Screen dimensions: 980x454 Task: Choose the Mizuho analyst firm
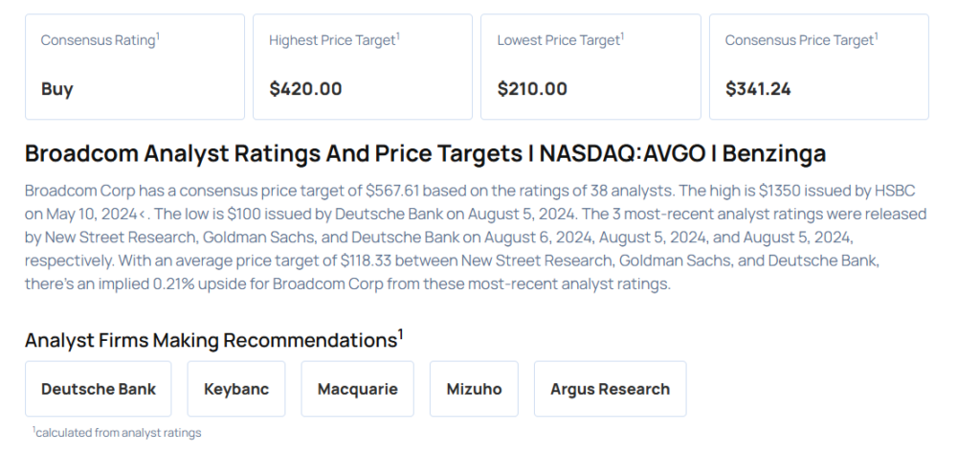474,389
